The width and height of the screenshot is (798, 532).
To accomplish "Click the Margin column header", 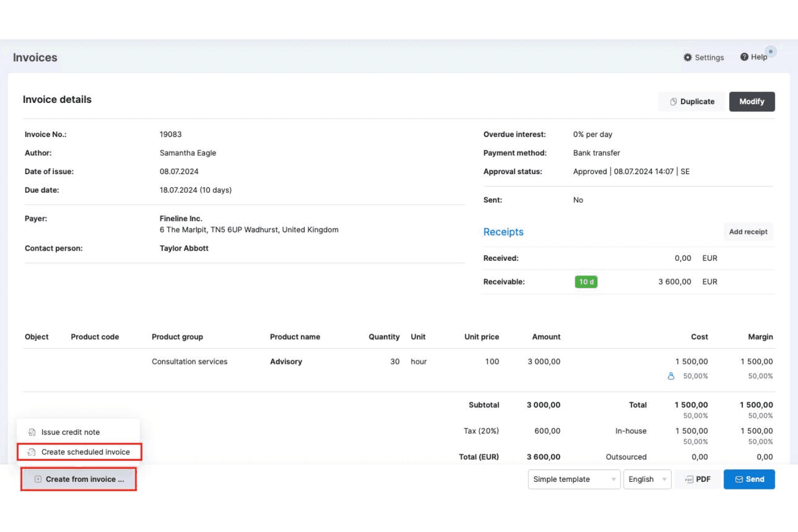I will pos(760,337).
